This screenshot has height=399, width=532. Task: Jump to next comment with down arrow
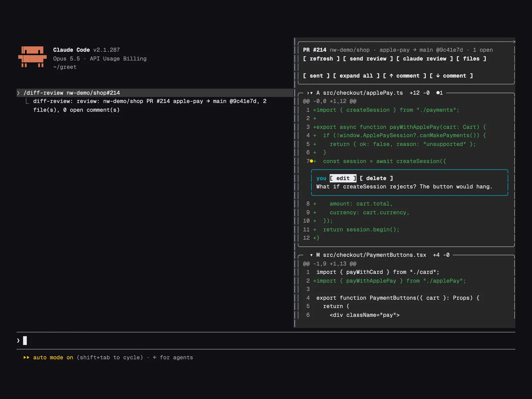click(x=451, y=76)
